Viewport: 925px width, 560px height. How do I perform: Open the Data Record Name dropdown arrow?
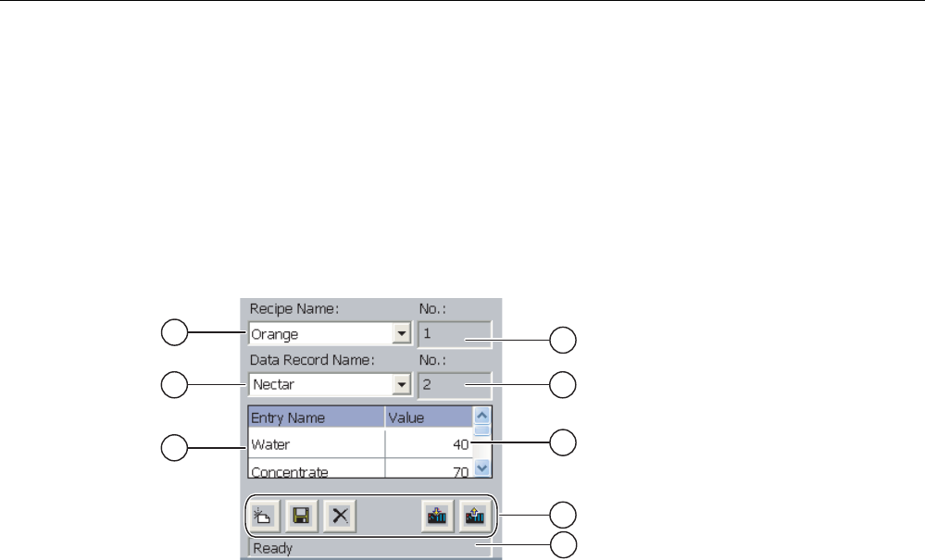tap(402, 385)
